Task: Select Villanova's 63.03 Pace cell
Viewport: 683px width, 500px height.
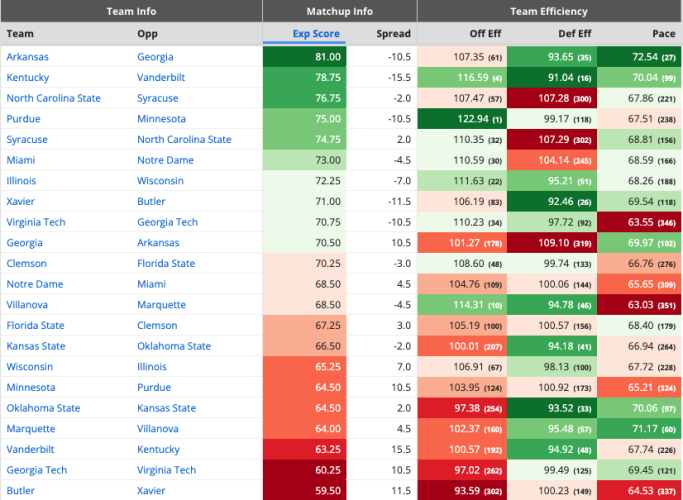Action: tap(639, 305)
